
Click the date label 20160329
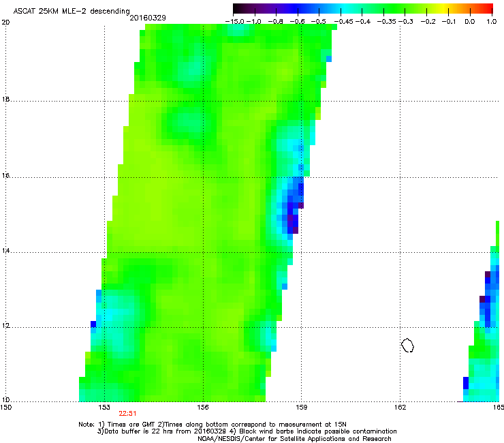point(148,18)
